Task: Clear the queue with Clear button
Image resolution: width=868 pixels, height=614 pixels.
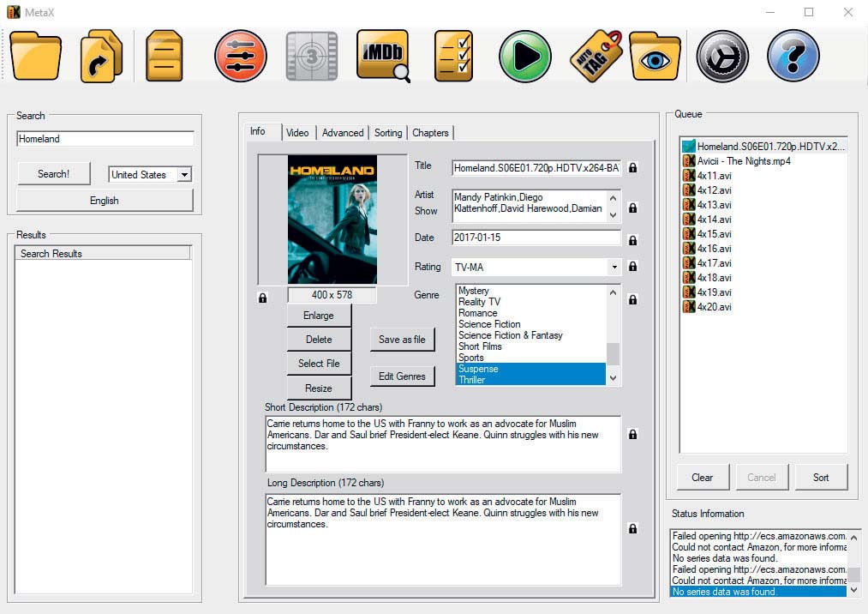Action: 703,477
